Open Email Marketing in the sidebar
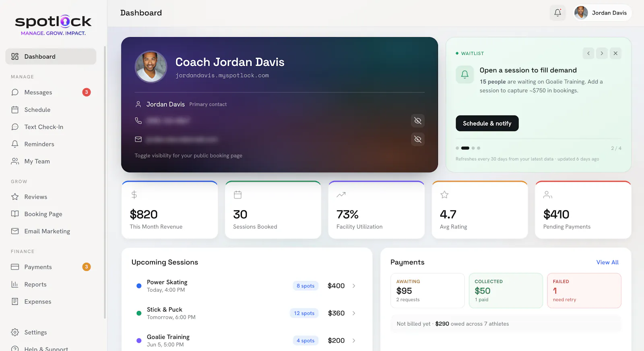644x351 pixels. (x=51, y=231)
